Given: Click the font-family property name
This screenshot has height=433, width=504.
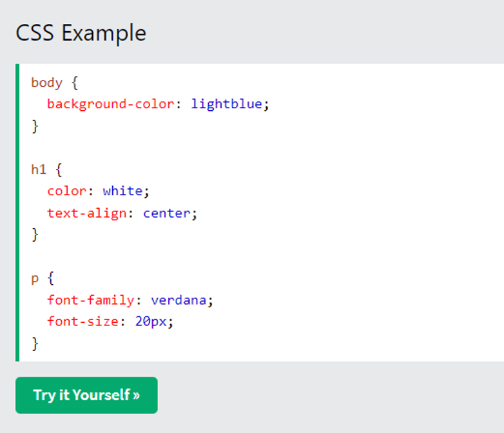Looking at the screenshot, I should pos(91,300).
